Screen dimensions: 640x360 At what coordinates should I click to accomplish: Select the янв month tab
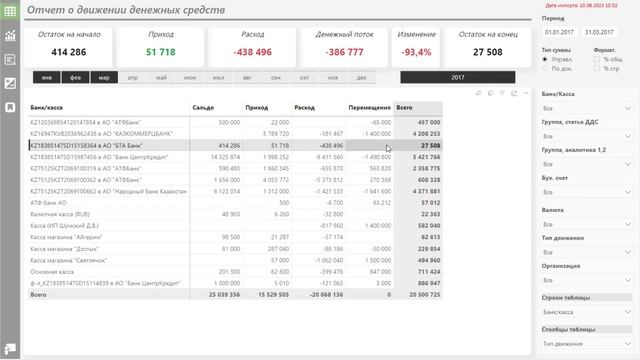[47, 77]
